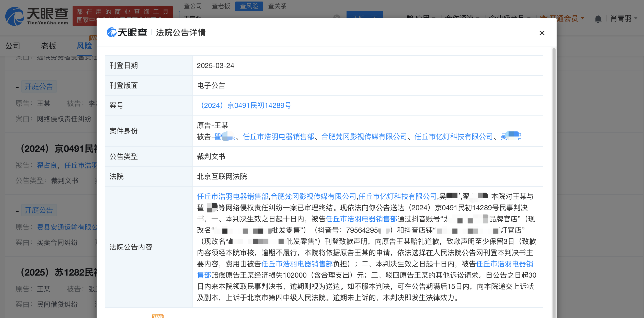Open 任丘市亿灯科技有限公司 link in 法院公告内容
The width and height of the screenshot is (644, 318).
[x=398, y=196]
